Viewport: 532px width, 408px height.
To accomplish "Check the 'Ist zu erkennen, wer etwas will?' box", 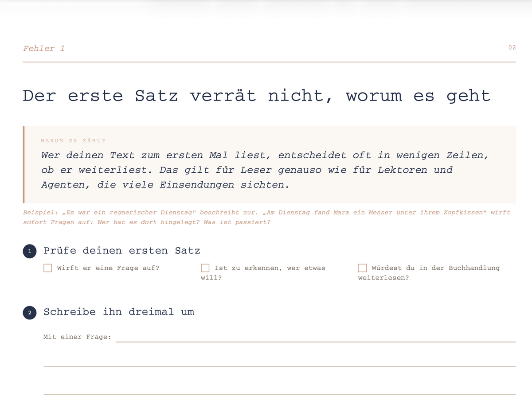I will click(205, 268).
